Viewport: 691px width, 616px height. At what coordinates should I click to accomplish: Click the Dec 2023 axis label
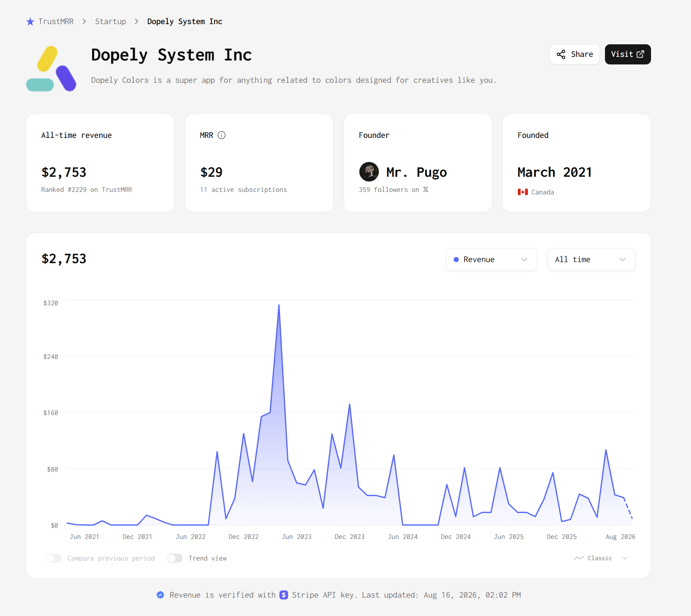349,536
